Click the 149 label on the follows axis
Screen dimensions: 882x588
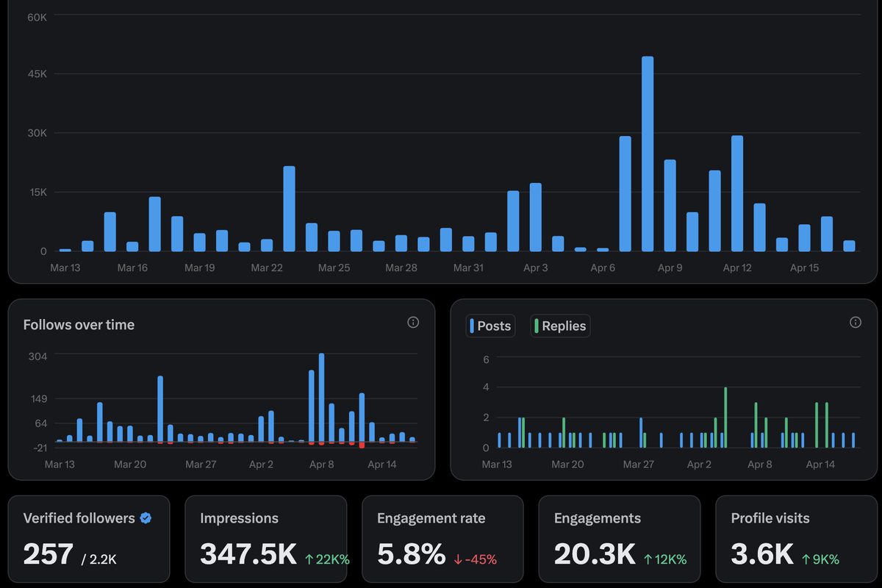tap(38, 399)
